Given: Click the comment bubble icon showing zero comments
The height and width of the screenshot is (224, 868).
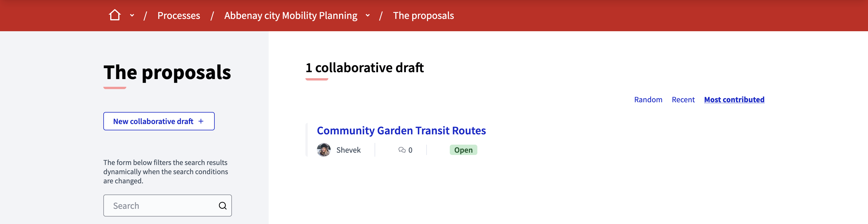Looking at the screenshot, I should [x=402, y=150].
